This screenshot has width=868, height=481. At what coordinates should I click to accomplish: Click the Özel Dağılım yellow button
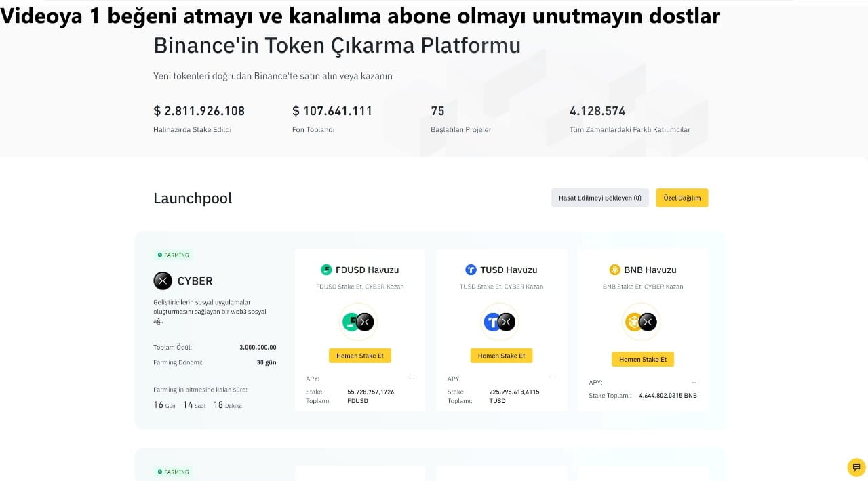[682, 198]
